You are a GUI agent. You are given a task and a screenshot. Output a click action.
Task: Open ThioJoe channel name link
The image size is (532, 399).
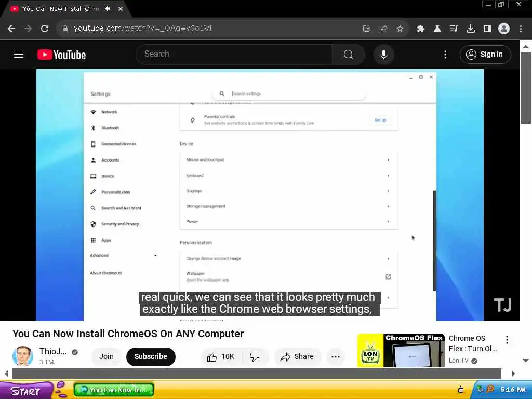[53, 352]
